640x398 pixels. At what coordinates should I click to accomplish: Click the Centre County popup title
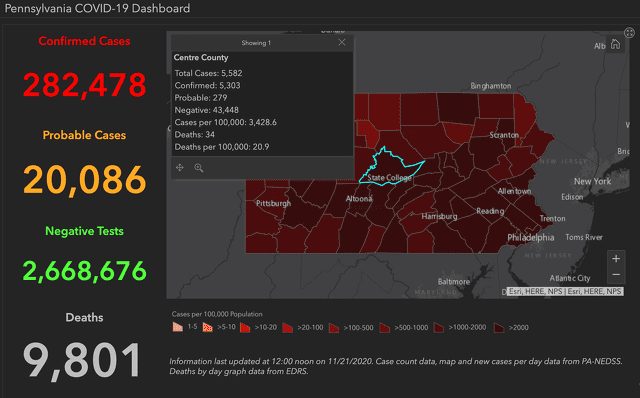tap(201, 58)
